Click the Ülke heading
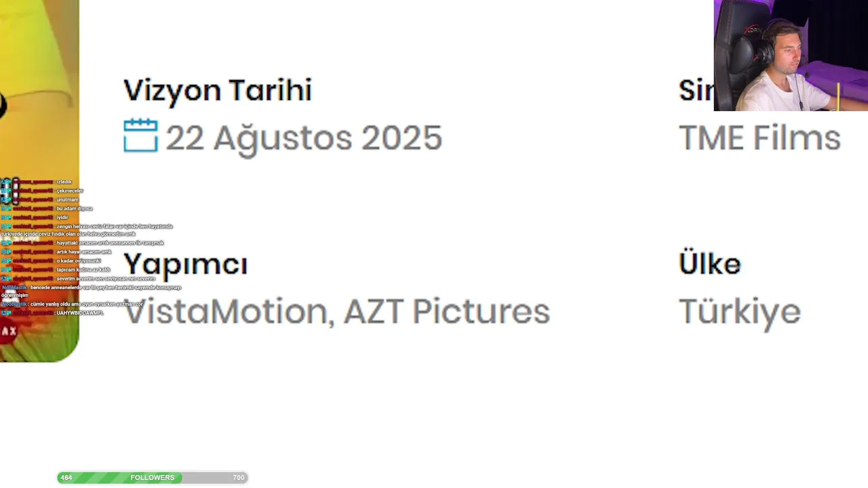This screenshot has width=868, height=488. click(709, 263)
